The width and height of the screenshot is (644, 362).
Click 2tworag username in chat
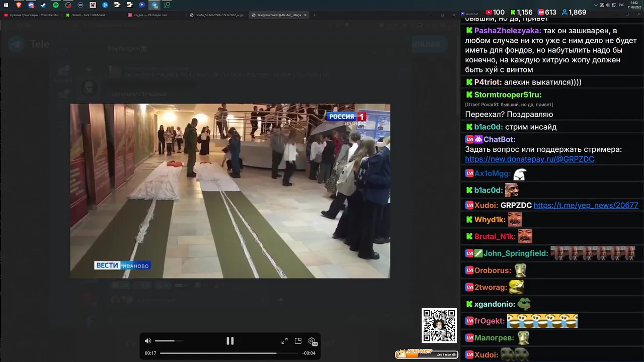click(x=491, y=287)
